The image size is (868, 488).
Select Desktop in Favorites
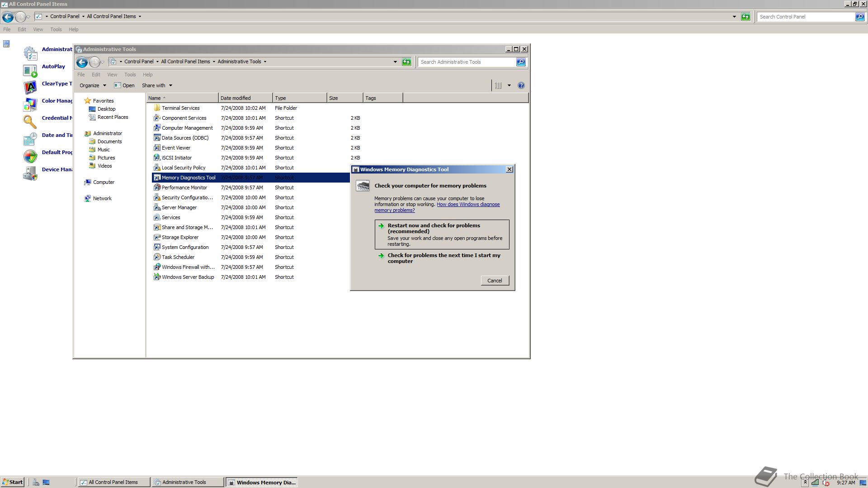106,109
